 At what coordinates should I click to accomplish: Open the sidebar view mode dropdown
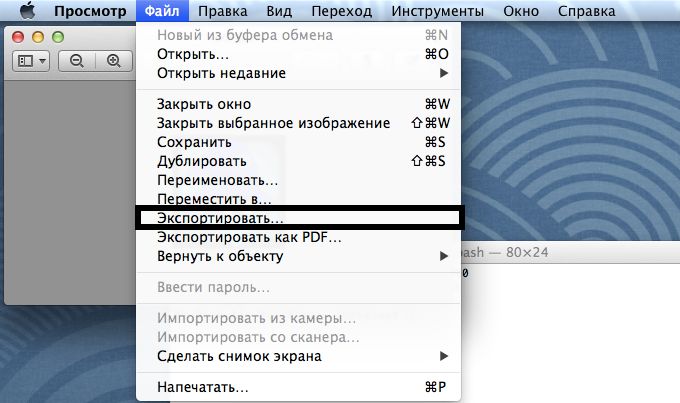coord(31,61)
